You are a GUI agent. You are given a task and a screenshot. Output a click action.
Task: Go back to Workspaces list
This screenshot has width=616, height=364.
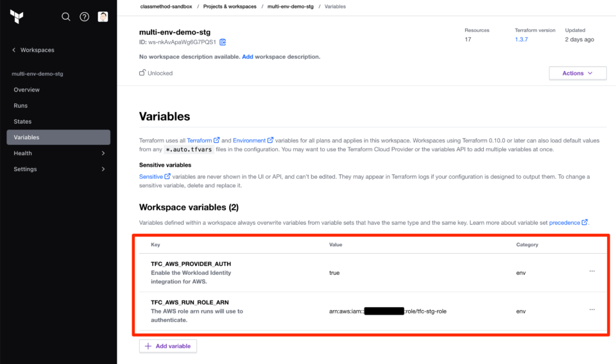point(33,50)
